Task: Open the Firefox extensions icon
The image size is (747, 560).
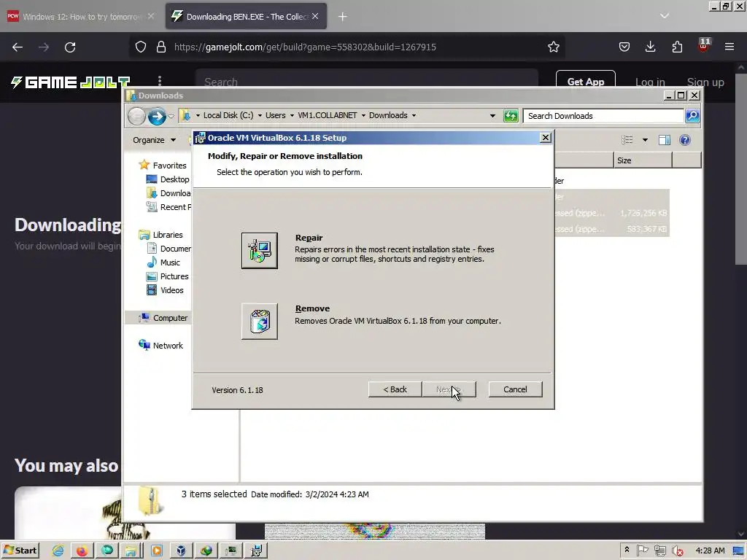Action: pyautogui.click(x=677, y=47)
